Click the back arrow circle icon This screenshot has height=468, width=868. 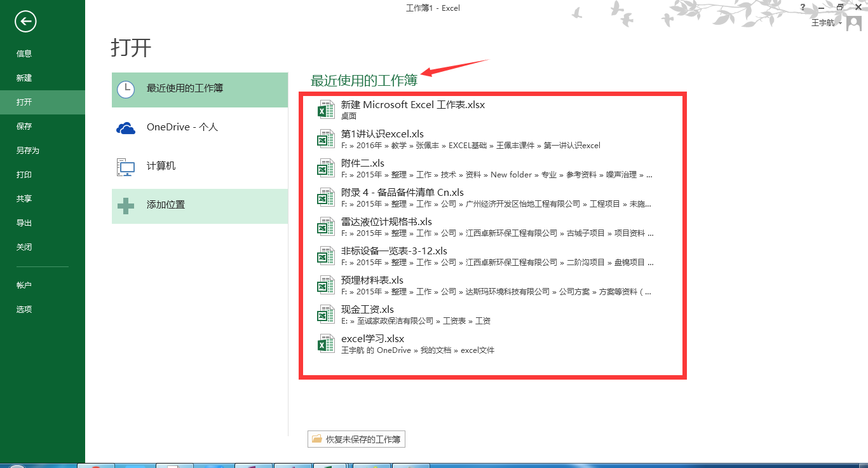click(x=25, y=22)
